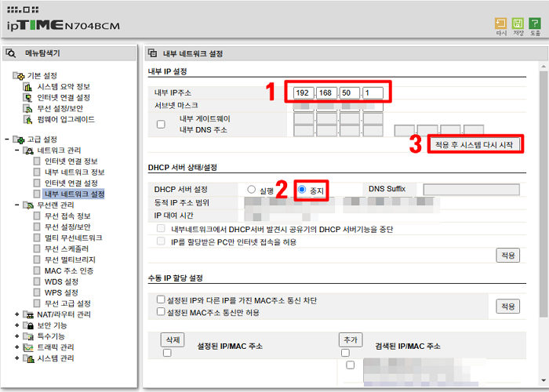Click the 저장 save icon in the header
This screenshot has width=549, height=392.
518,24
